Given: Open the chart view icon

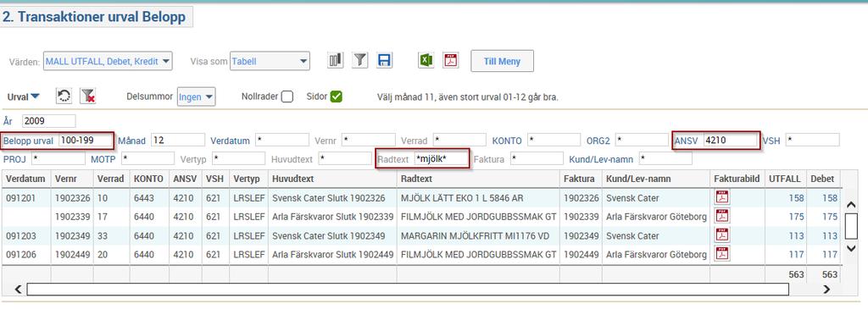Looking at the screenshot, I should click(x=336, y=60).
